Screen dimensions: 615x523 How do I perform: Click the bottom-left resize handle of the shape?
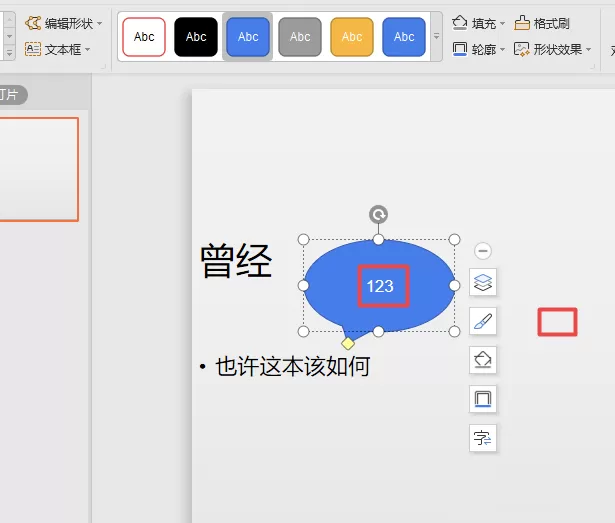pyautogui.click(x=304, y=332)
